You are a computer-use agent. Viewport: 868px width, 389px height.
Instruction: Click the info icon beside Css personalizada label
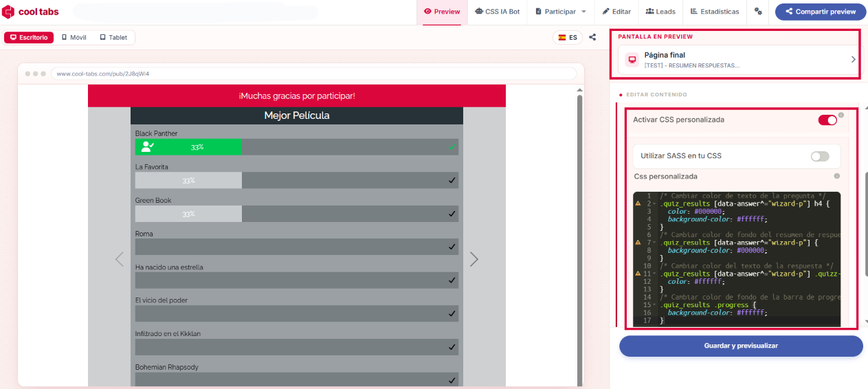coord(836,176)
